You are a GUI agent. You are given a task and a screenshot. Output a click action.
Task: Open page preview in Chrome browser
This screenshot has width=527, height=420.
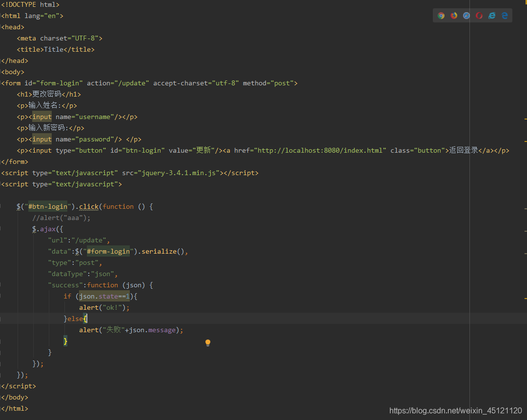tap(441, 16)
